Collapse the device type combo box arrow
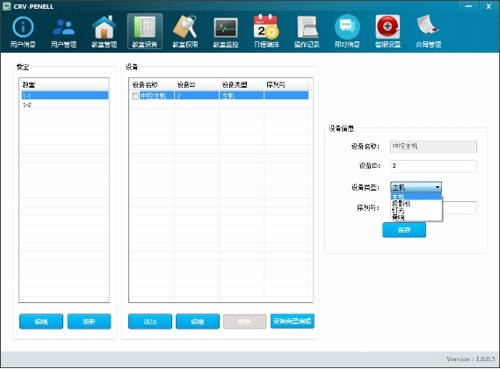Screen dimensions: 500x369 pyautogui.click(x=438, y=187)
